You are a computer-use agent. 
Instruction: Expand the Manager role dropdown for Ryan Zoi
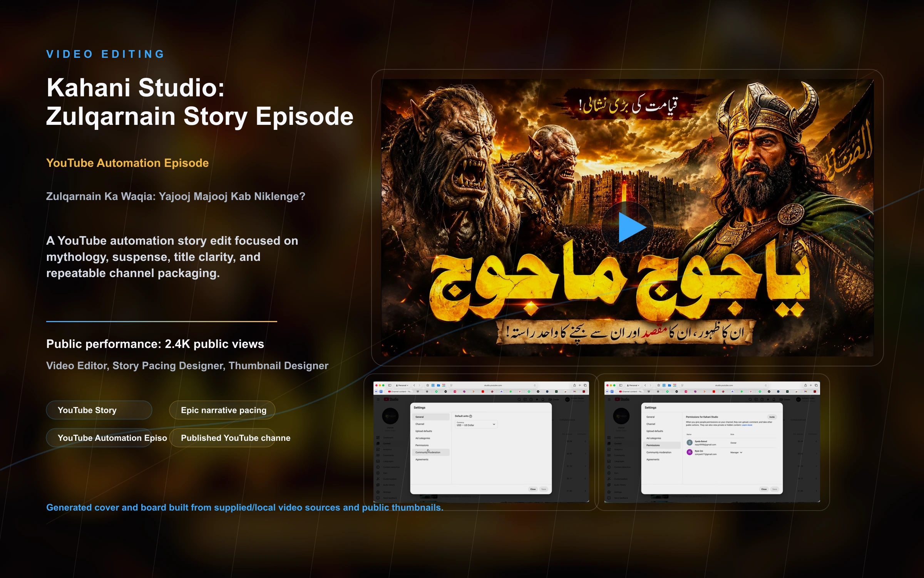(x=736, y=452)
